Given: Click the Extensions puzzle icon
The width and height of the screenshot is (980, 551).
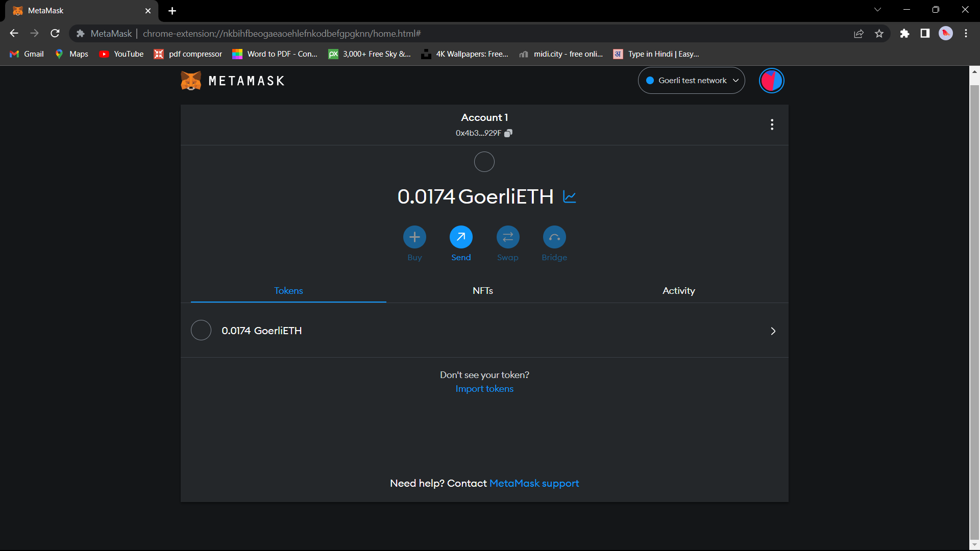Looking at the screenshot, I should (x=905, y=33).
